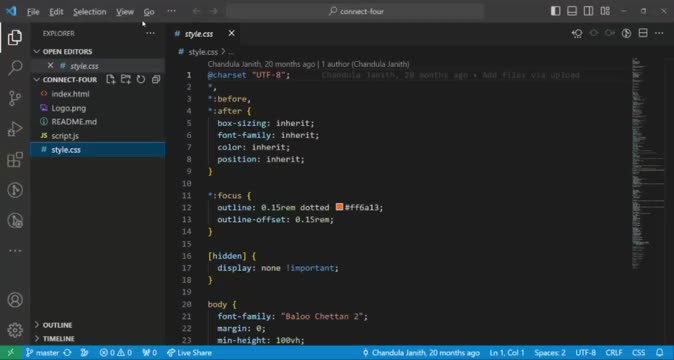
Task: Open index.html from the file tree
Action: coord(70,94)
